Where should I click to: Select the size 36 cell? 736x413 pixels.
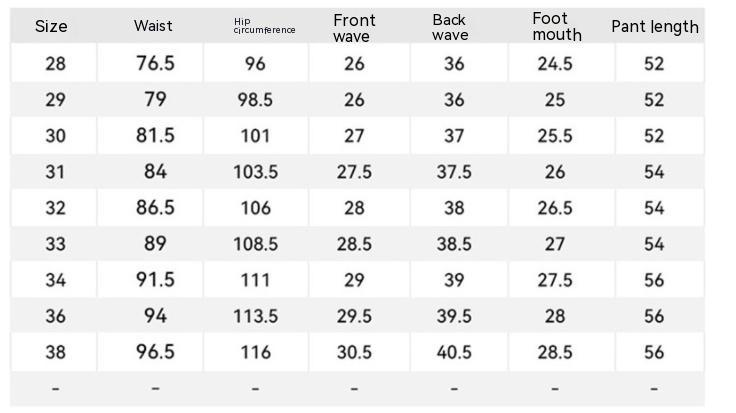(55, 316)
